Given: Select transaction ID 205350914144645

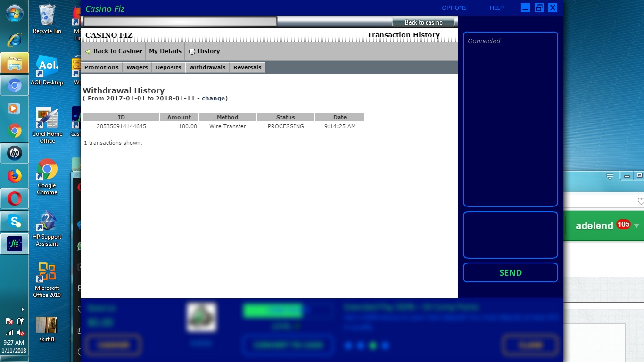Looking at the screenshot, I should click(121, 126).
